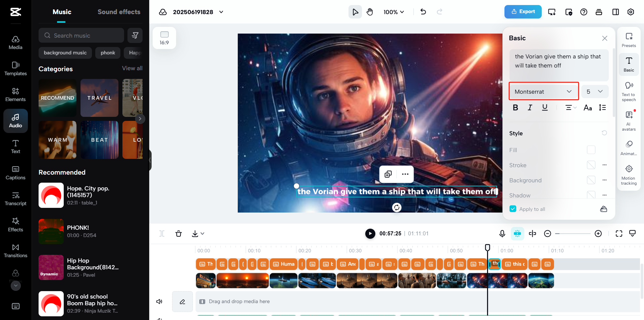
Task: Select the TRAVEL category thumbnail
Action: point(99,98)
